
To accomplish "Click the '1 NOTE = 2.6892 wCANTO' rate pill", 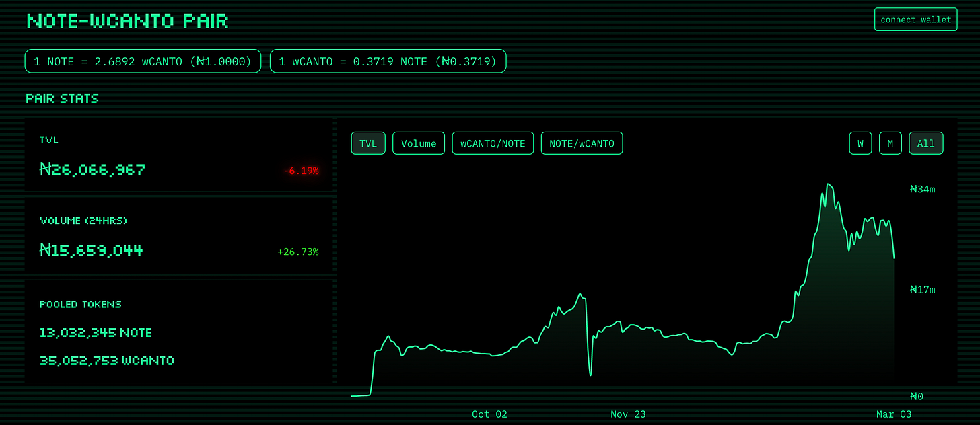I will click(x=143, y=61).
